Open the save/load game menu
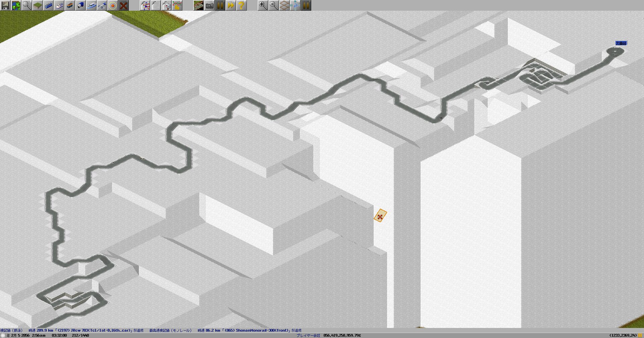 (x=5, y=5)
